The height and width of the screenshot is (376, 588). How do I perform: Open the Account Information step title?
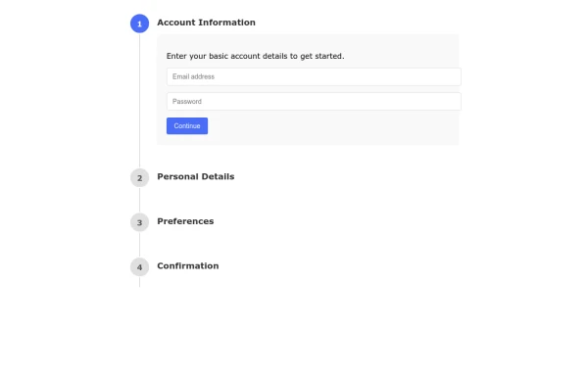pos(206,23)
